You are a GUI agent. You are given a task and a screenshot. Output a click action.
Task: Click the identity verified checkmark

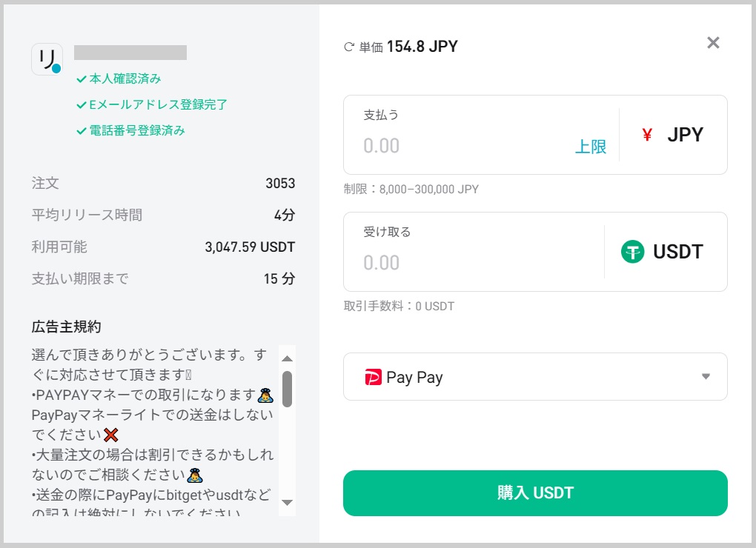82,79
